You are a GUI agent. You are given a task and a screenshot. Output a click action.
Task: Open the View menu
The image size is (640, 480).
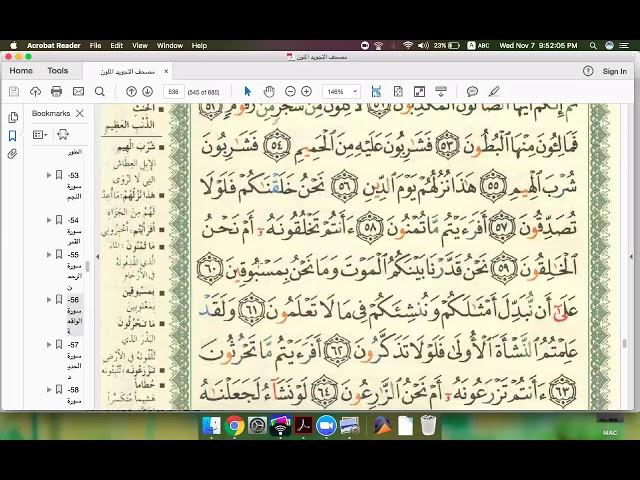140,45
